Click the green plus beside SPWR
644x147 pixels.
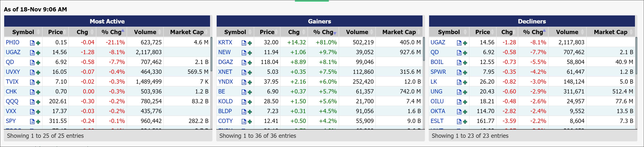[x=465, y=73]
